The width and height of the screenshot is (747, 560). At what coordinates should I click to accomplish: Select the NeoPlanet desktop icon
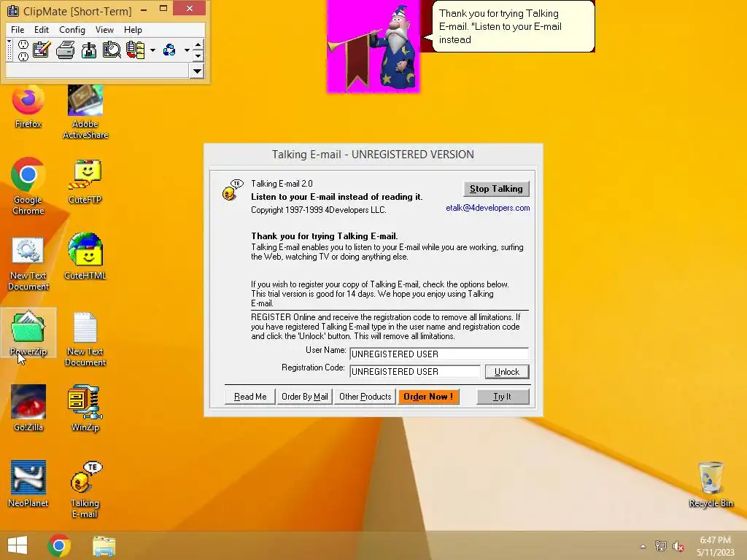coord(28,484)
